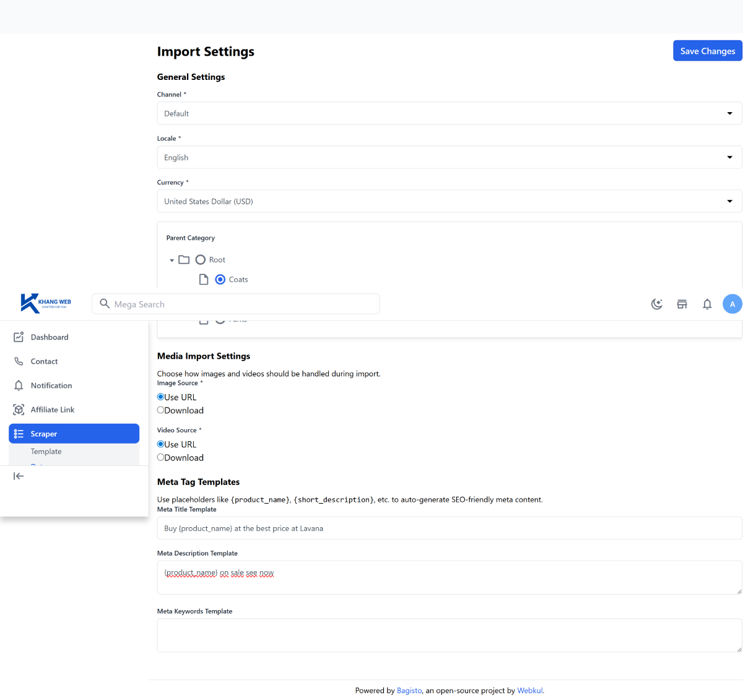743x700 pixels.
Task: Expand the Currency dropdown
Action: point(449,201)
